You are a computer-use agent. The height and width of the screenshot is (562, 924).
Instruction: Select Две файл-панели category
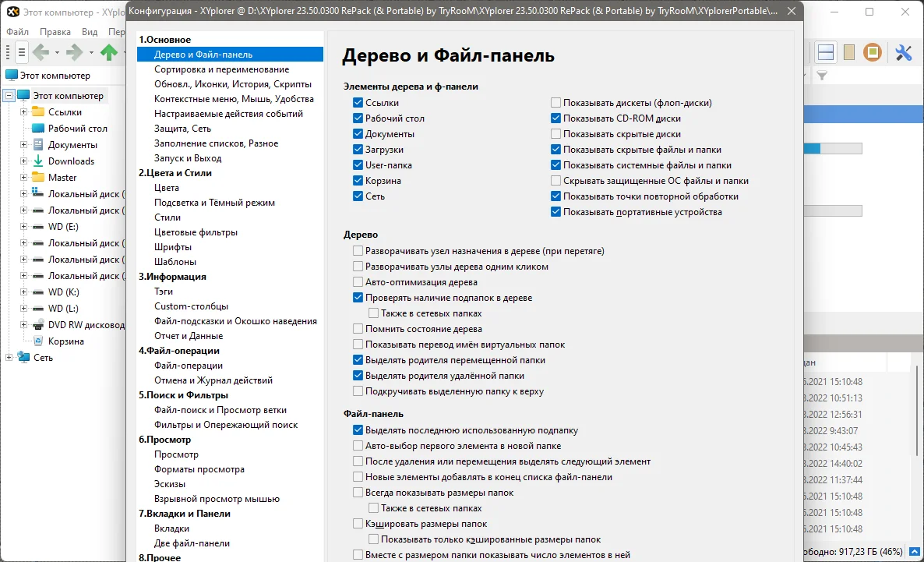[x=192, y=543]
